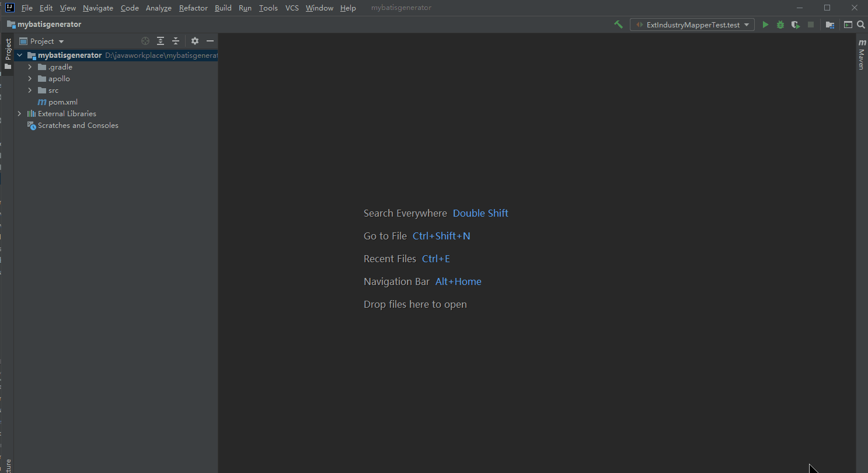Open the Refactor menu
This screenshot has height=473, width=868.
point(193,8)
